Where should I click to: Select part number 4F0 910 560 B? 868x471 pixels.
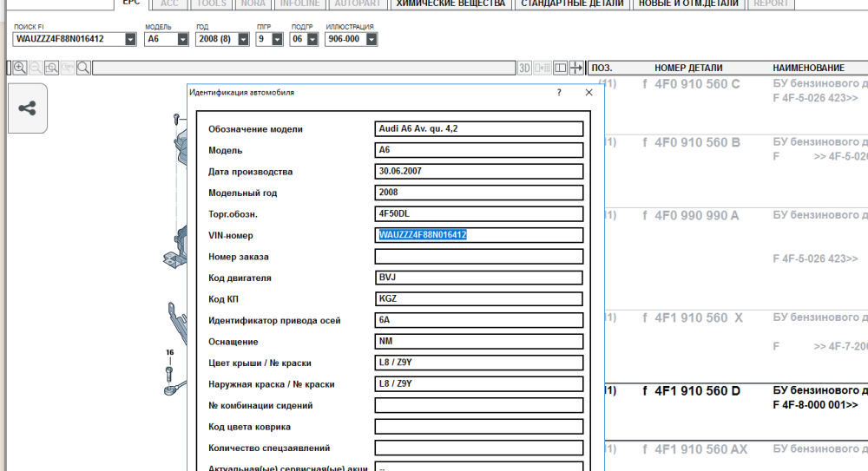[x=697, y=143]
